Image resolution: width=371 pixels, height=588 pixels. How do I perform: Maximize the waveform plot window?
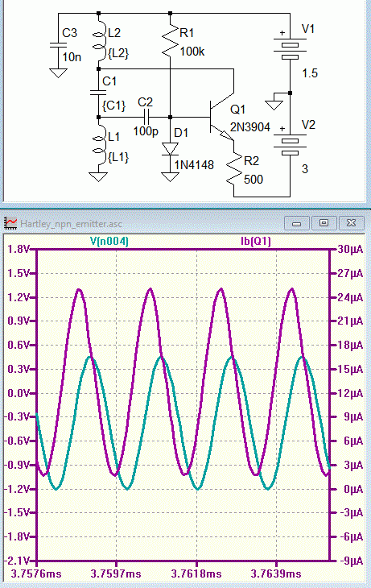tap(324, 223)
